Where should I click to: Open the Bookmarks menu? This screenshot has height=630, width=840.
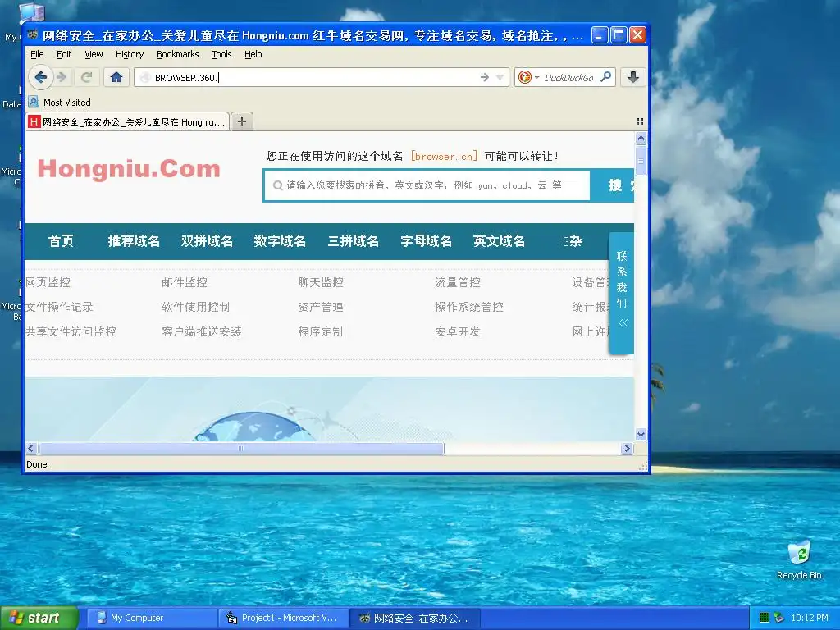(x=178, y=54)
